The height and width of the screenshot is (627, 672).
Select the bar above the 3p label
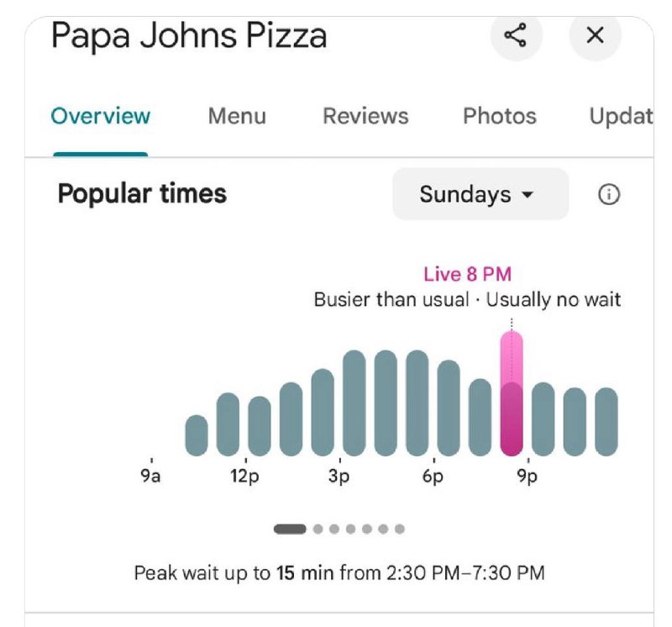coord(354,403)
